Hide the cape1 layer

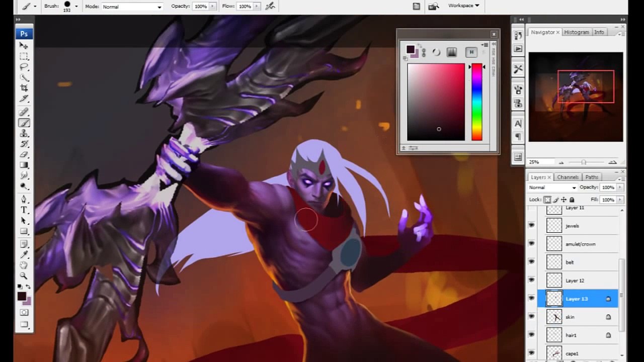pos(531,353)
